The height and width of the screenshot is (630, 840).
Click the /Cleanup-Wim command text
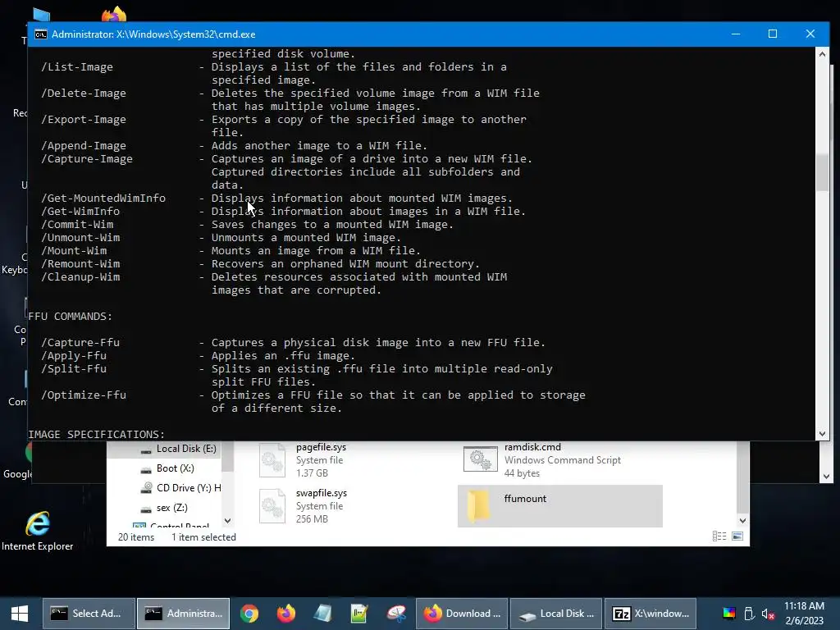tap(80, 277)
